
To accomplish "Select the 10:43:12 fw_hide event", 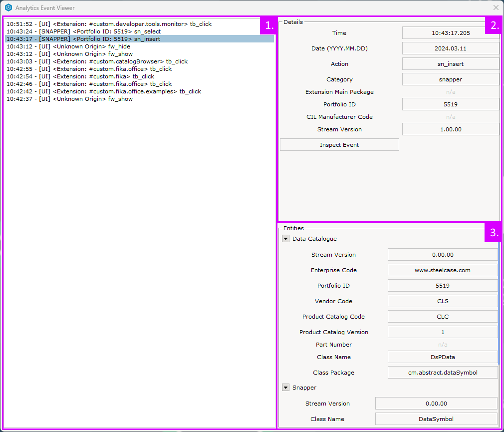I will 140,46.
